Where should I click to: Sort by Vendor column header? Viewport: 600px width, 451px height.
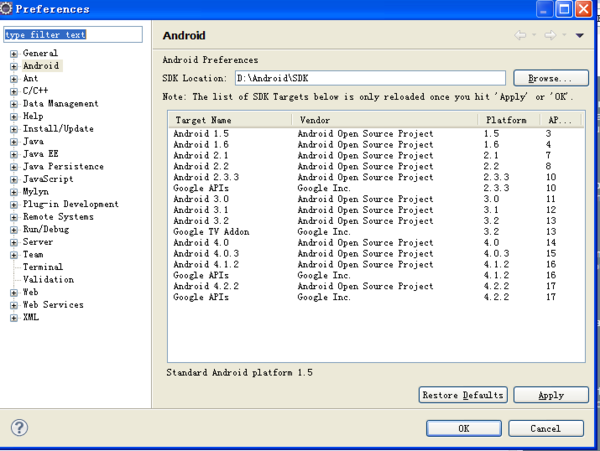pyautogui.click(x=385, y=120)
